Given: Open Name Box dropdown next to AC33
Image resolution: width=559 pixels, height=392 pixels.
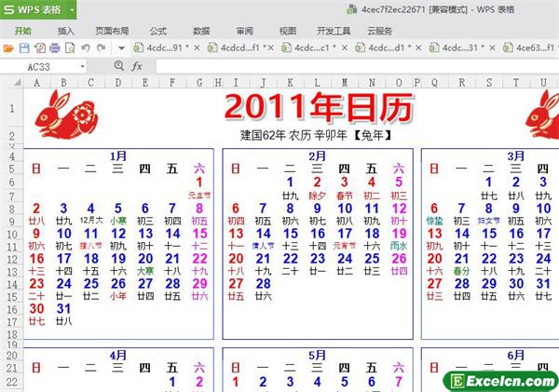Looking at the screenshot, I should pos(82,67).
